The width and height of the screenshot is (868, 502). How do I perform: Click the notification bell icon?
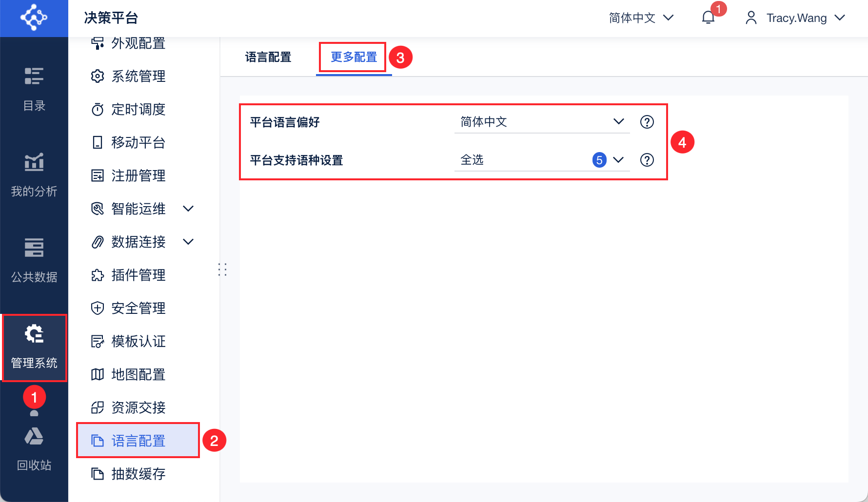click(708, 18)
